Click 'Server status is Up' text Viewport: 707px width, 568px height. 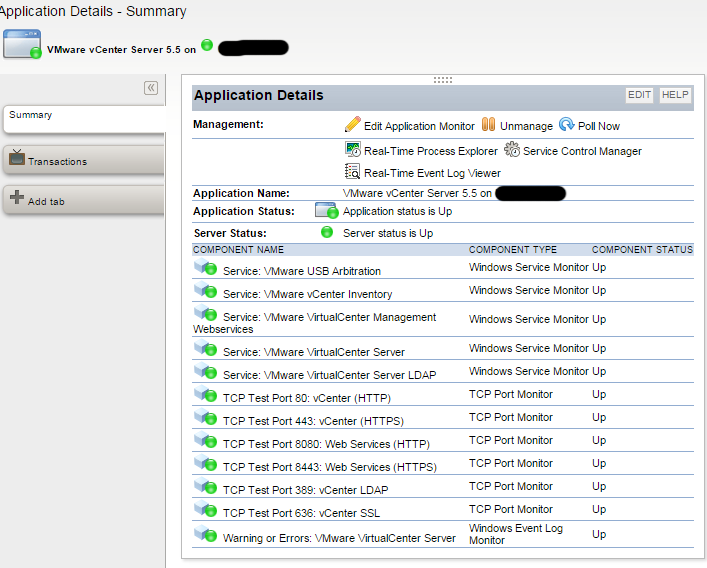tap(388, 233)
